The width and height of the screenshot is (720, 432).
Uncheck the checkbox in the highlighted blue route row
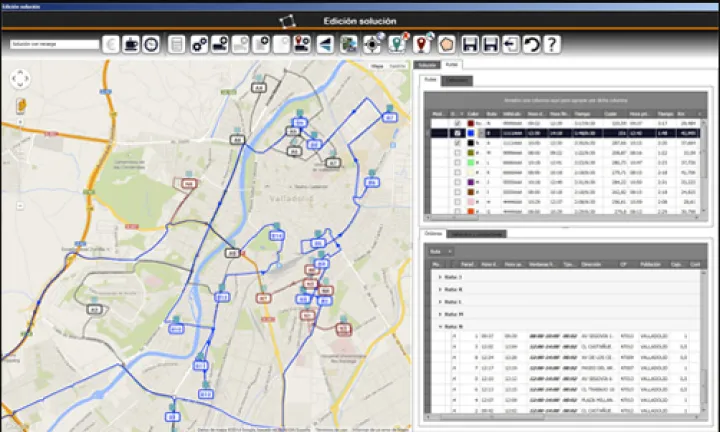[458, 132]
